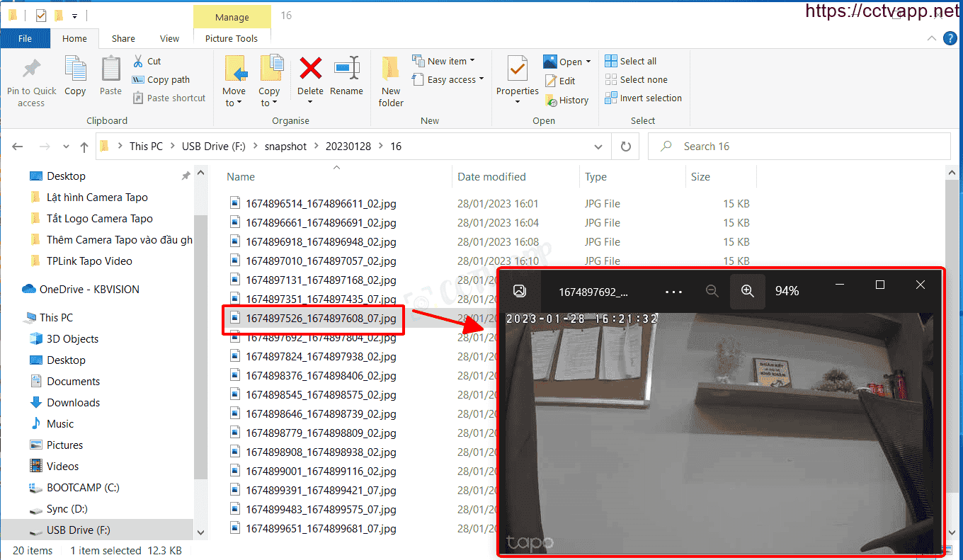Switch to the View ribbon tab
This screenshot has width=963, height=560.
(169, 39)
